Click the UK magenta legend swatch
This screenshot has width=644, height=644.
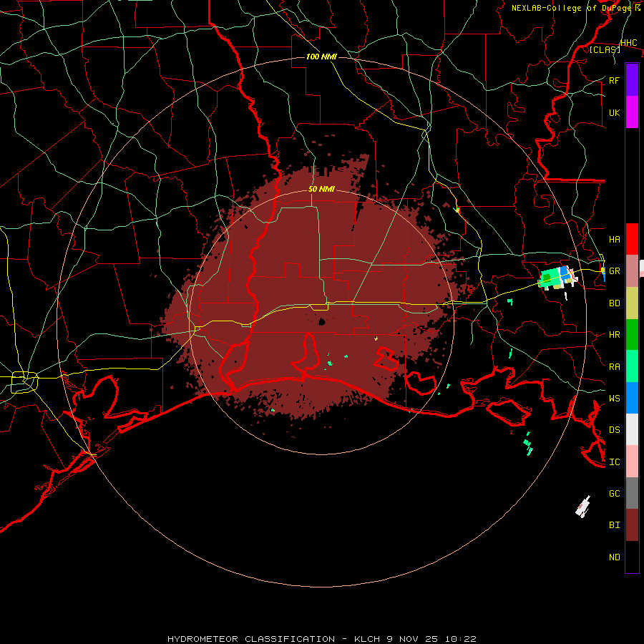pyautogui.click(x=632, y=112)
